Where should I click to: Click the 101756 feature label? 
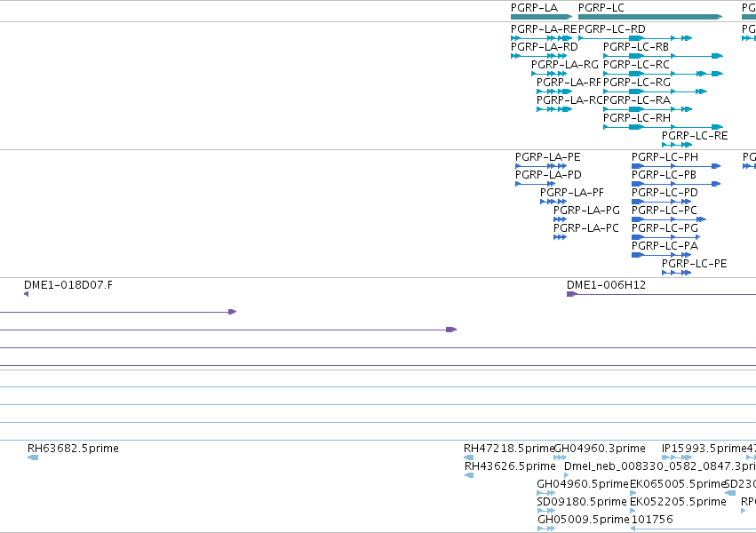(x=652, y=519)
